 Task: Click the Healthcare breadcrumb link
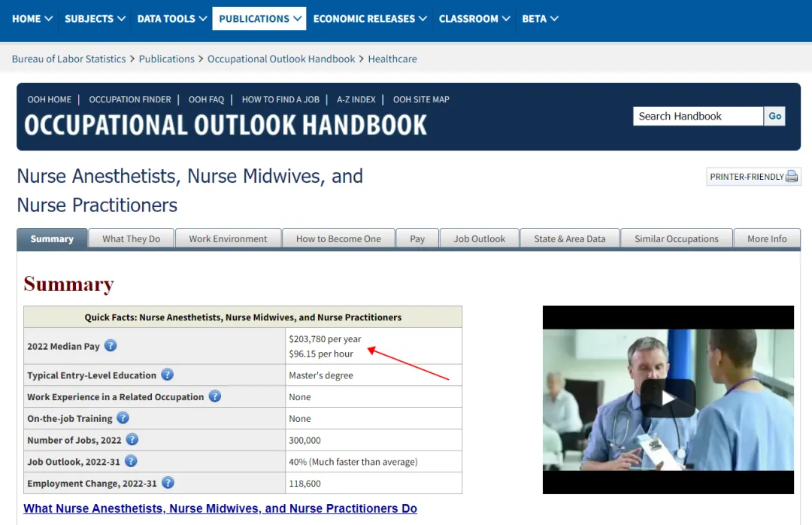tap(392, 59)
